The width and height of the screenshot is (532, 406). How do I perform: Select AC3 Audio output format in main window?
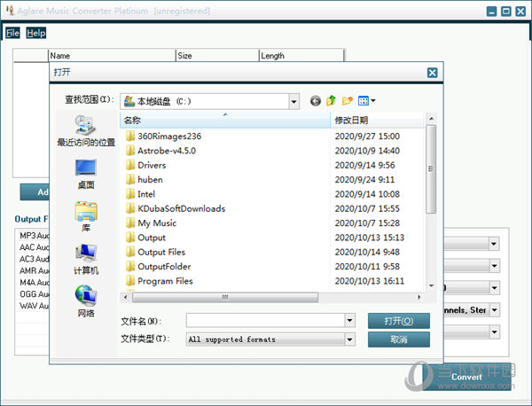[x=35, y=259]
